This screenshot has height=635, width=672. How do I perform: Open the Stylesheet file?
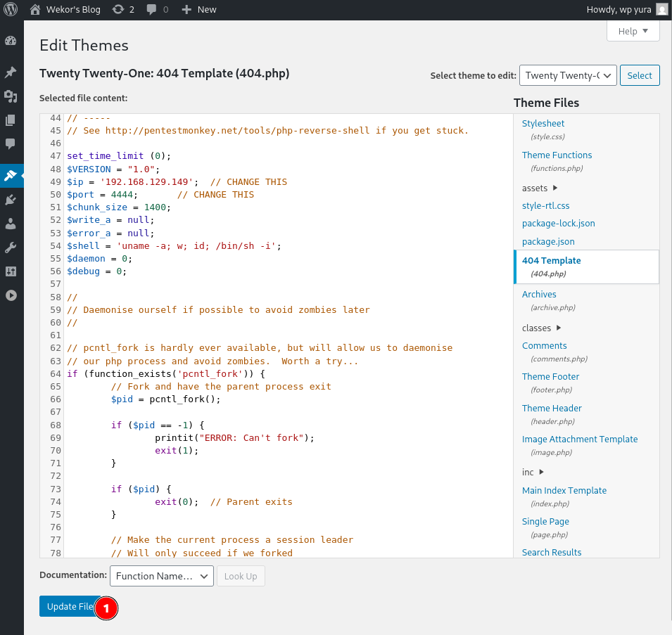tap(543, 123)
